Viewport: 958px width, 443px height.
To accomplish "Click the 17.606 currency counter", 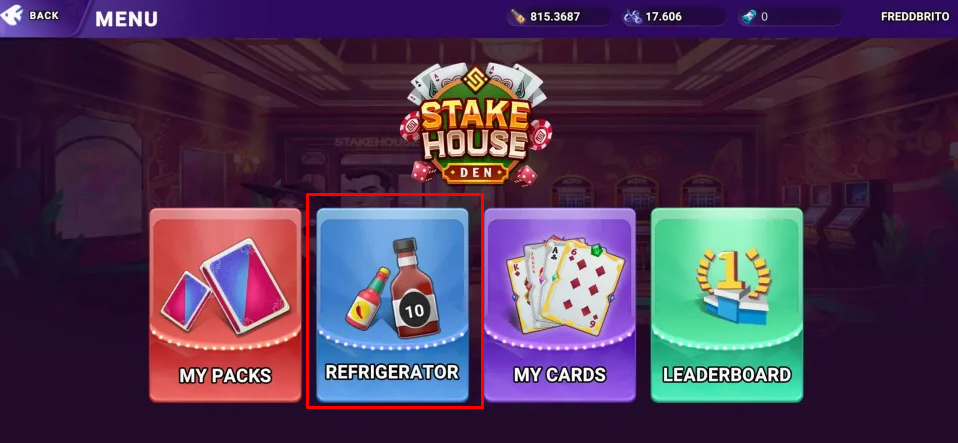I will coord(674,16).
